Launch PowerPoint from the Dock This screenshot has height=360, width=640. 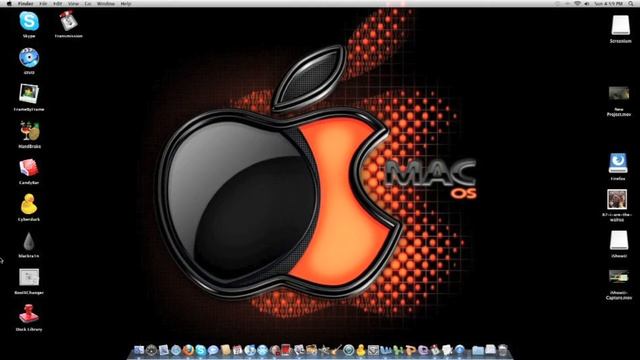coord(411,350)
